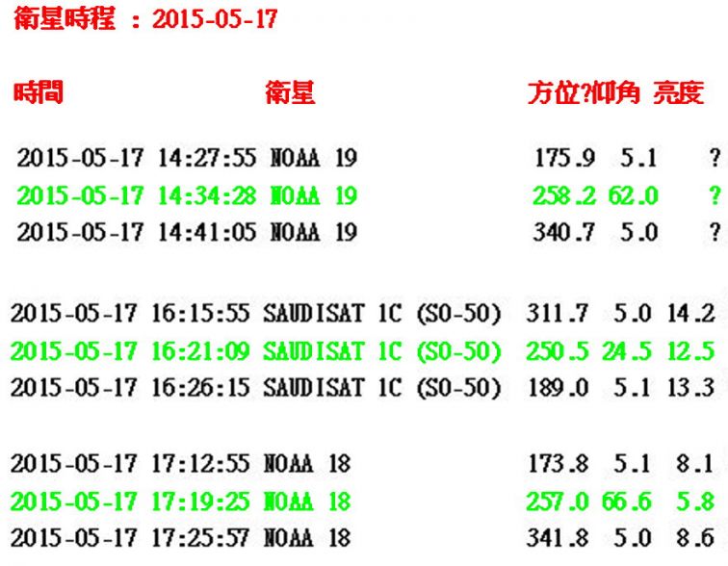
Task: Click the 62.0 elevation value
Action: click(x=633, y=196)
